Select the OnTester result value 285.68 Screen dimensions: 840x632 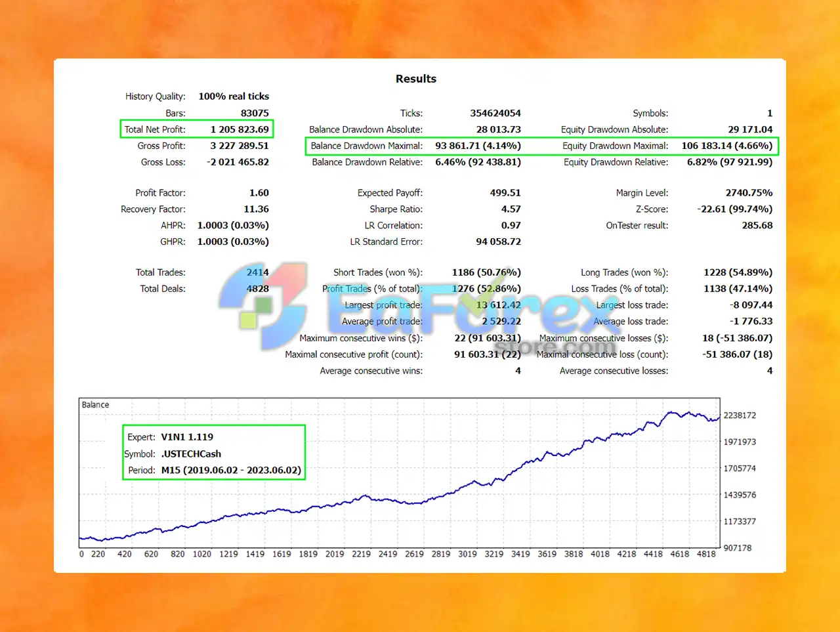(757, 225)
